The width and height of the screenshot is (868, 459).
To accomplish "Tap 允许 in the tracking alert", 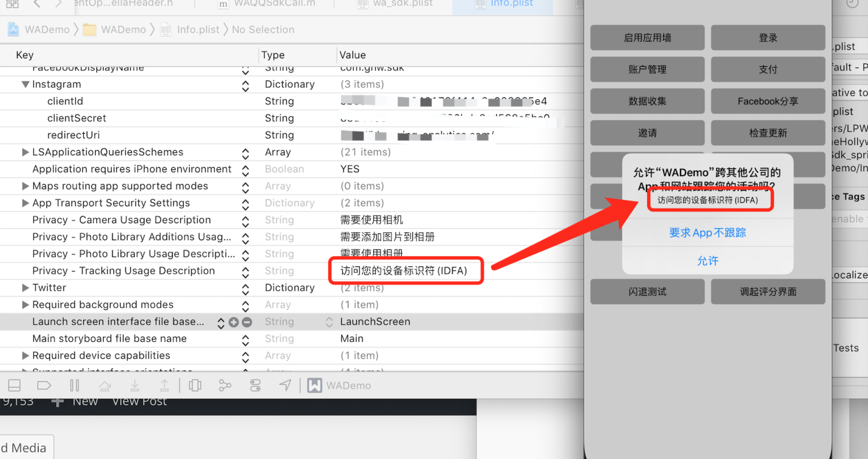I will 708,260.
